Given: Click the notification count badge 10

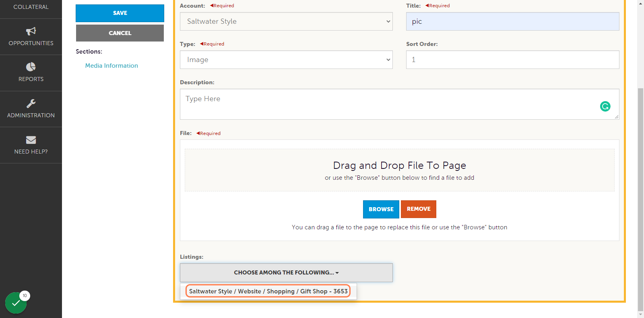Looking at the screenshot, I should 25,296.
